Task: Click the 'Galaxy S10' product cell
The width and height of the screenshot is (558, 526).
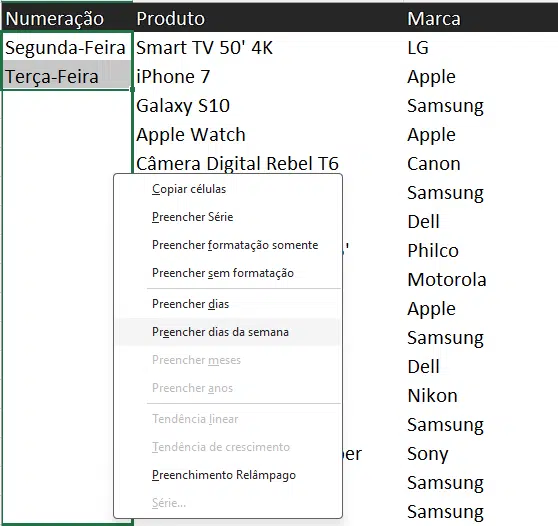Action: click(268, 106)
